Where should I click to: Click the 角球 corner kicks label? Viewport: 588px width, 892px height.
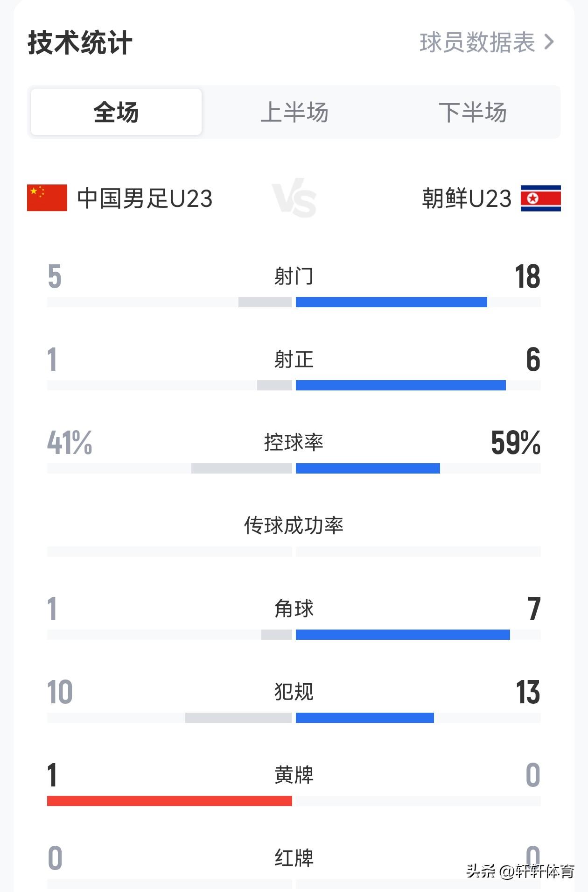point(294,607)
